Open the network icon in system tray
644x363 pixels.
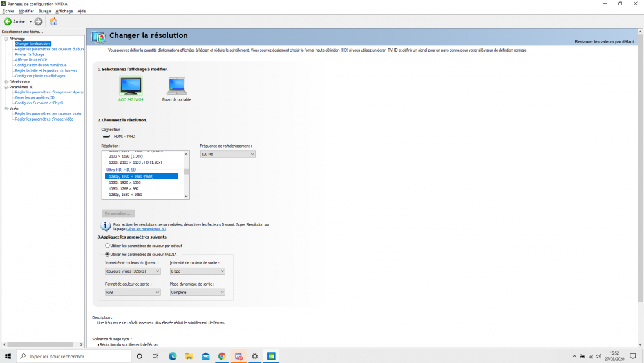pos(591,357)
